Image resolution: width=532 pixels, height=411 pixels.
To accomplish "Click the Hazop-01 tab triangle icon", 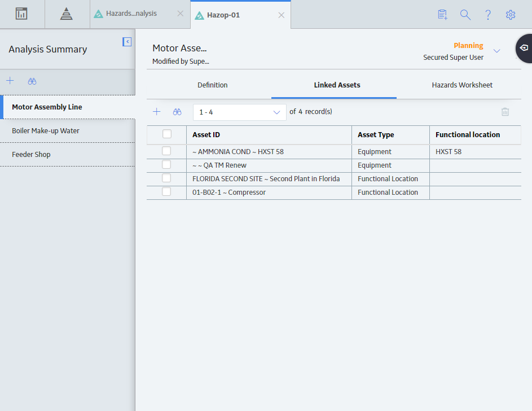I will pyautogui.click(x=200, y=15).
